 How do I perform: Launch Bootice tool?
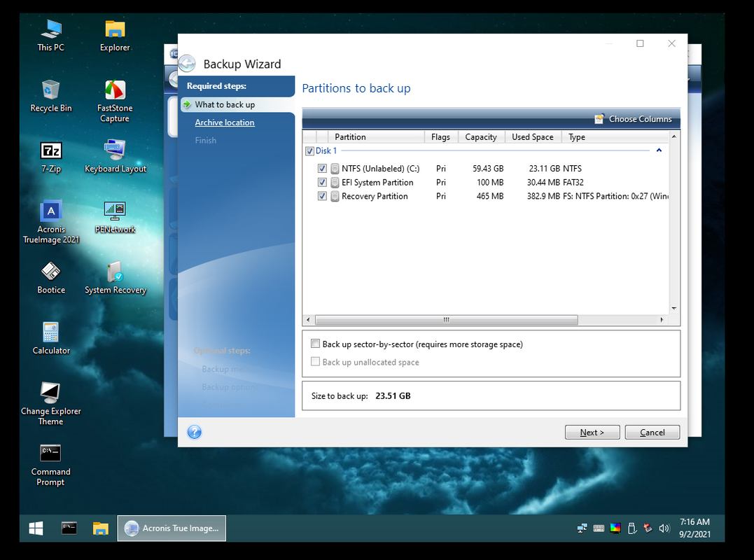tap(51, 278)
